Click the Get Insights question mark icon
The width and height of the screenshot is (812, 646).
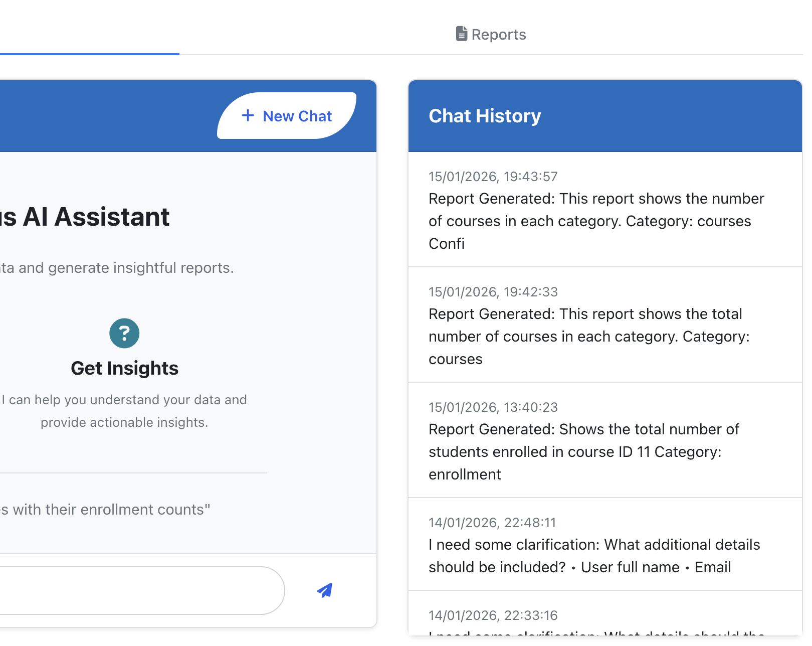(124, 333)
